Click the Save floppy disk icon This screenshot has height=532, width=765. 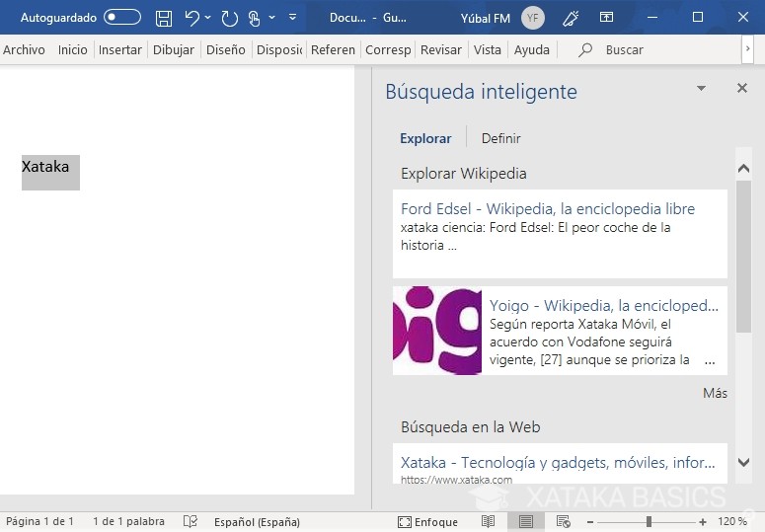click(x=164, y=18)
